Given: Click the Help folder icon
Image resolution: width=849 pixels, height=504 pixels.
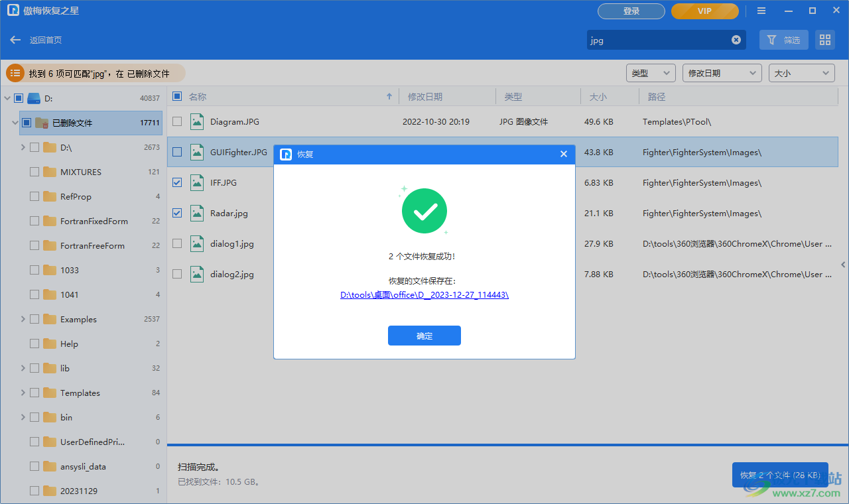Looking at the screenshot, I should [50, 344].
